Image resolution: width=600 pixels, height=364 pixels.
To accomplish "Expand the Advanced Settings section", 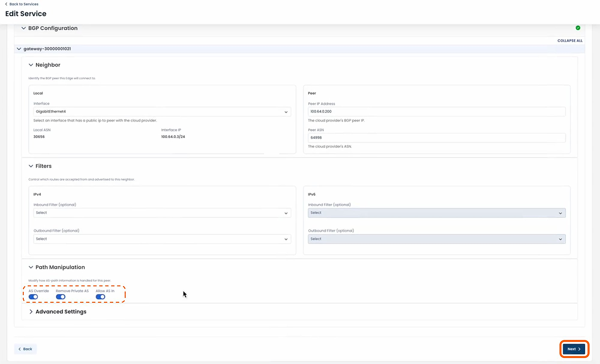I will (x=31, y=312).
